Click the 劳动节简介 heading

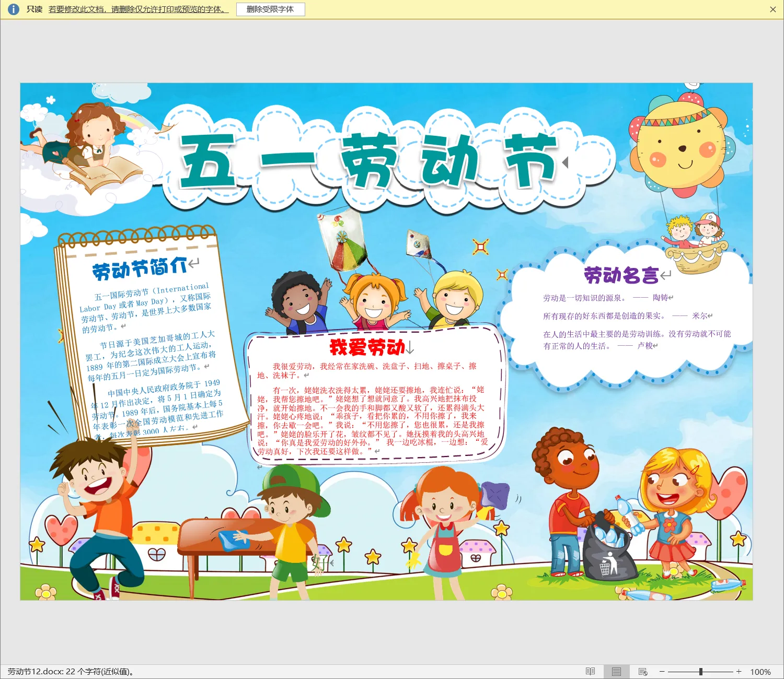point(140,268)
